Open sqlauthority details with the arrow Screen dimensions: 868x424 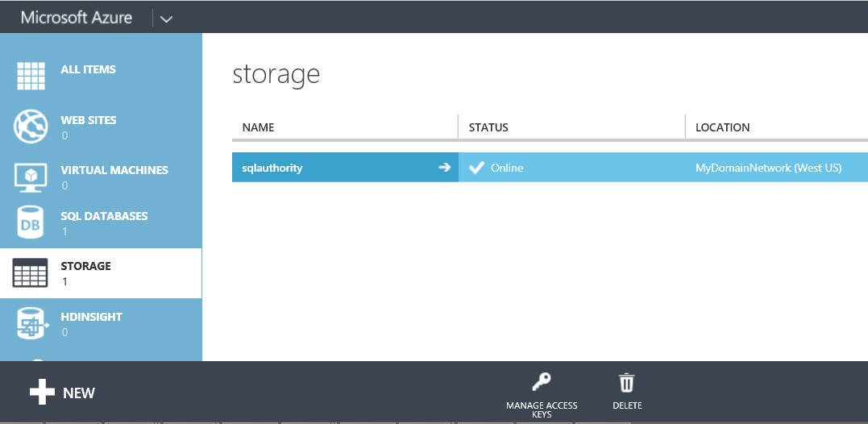coord(444,168)
